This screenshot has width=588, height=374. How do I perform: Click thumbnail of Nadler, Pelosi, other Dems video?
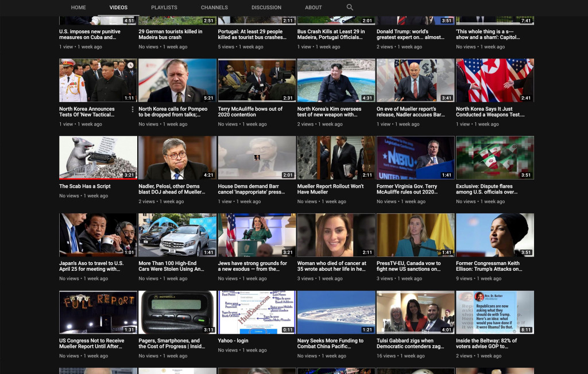177,158
